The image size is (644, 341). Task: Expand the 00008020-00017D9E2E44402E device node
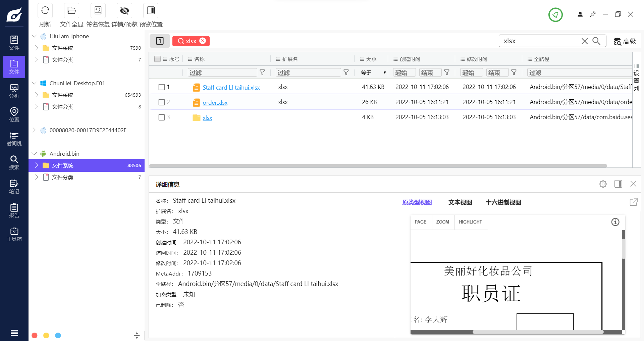click(34, 130)
